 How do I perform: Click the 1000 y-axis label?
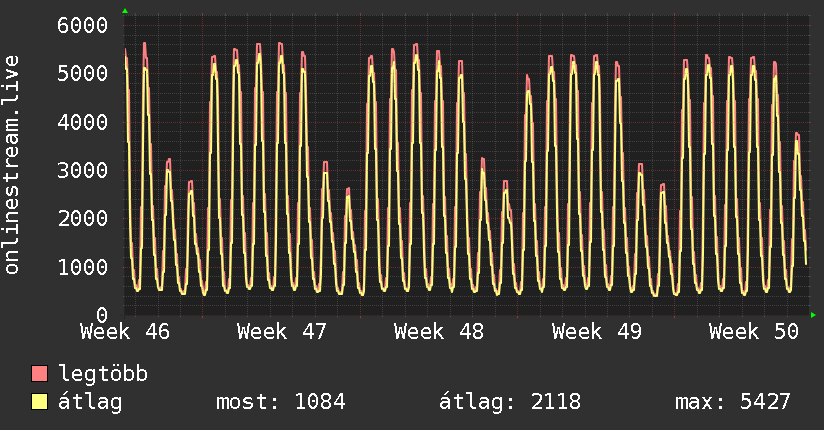click(80, 267)
